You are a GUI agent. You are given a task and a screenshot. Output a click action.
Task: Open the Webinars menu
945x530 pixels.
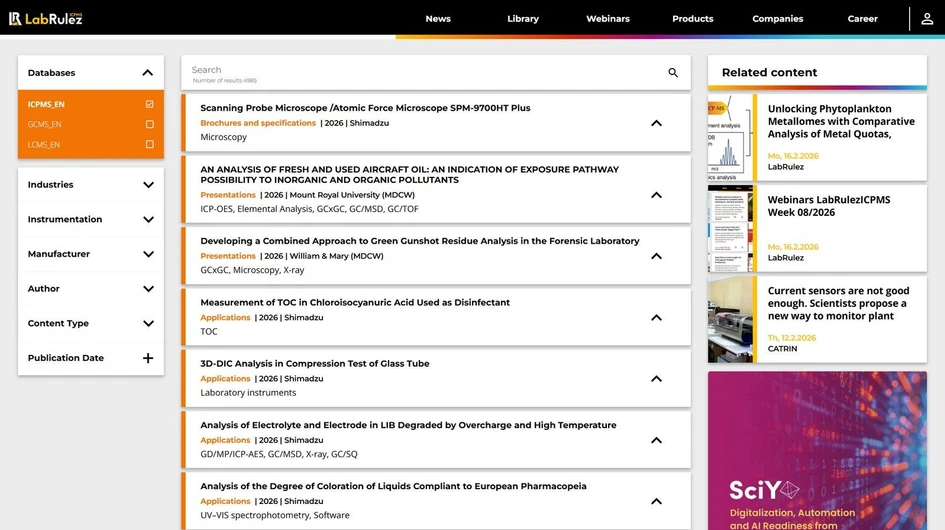click(x=608, y=19)
